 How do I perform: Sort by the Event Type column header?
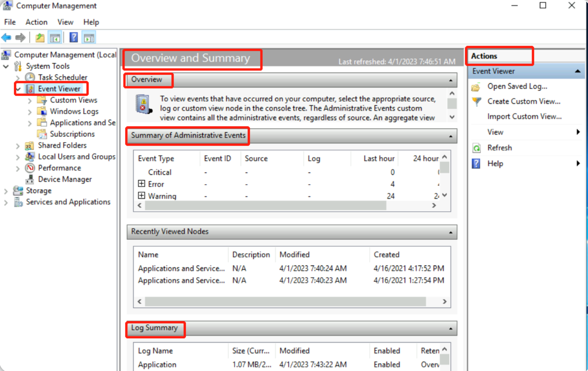(x=156, y=158)
